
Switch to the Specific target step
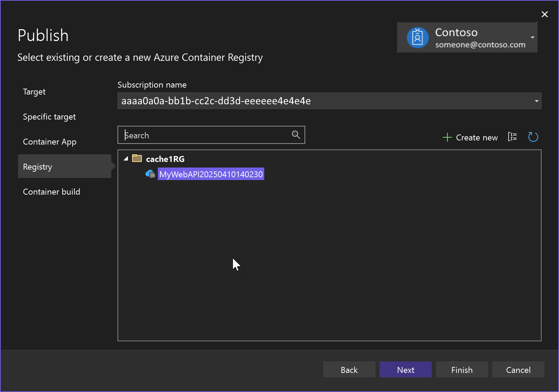(x=49, y=117)
